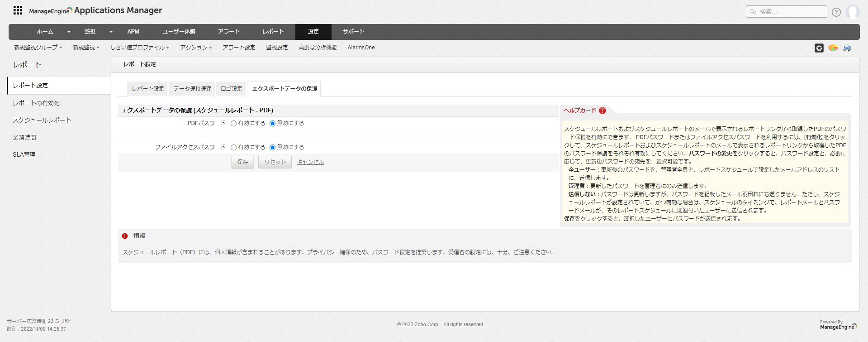Expand the しきい値プロファイル dropdown
The height and width of the screenshot is (342, 868).
coord(140,48)
